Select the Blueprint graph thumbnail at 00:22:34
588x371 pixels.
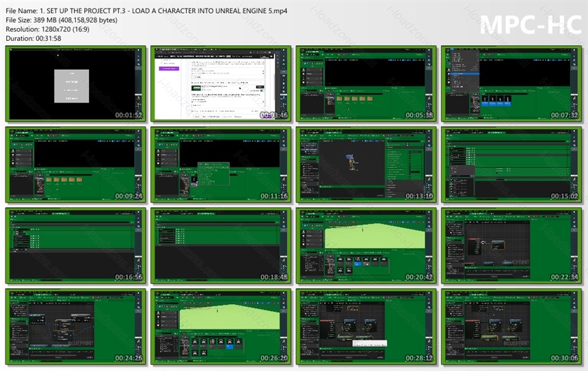(x=511, y=245)
